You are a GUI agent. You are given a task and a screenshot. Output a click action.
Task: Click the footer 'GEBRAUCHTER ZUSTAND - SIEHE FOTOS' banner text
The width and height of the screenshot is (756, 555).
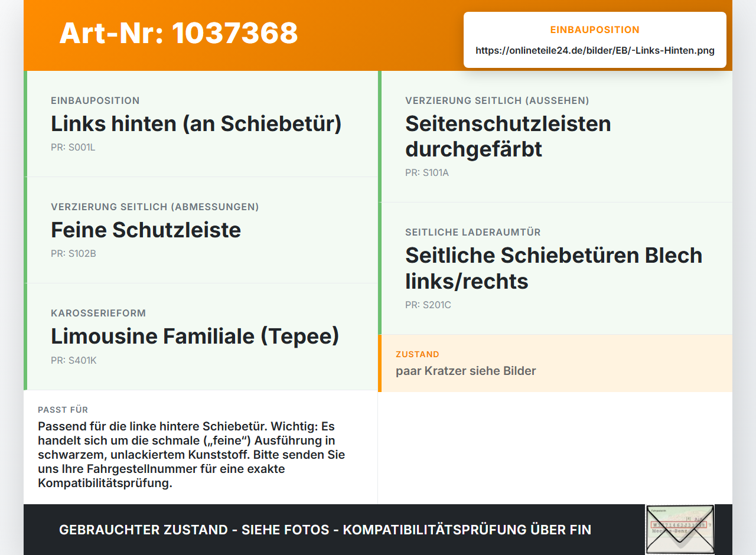(x=325, y=530)
